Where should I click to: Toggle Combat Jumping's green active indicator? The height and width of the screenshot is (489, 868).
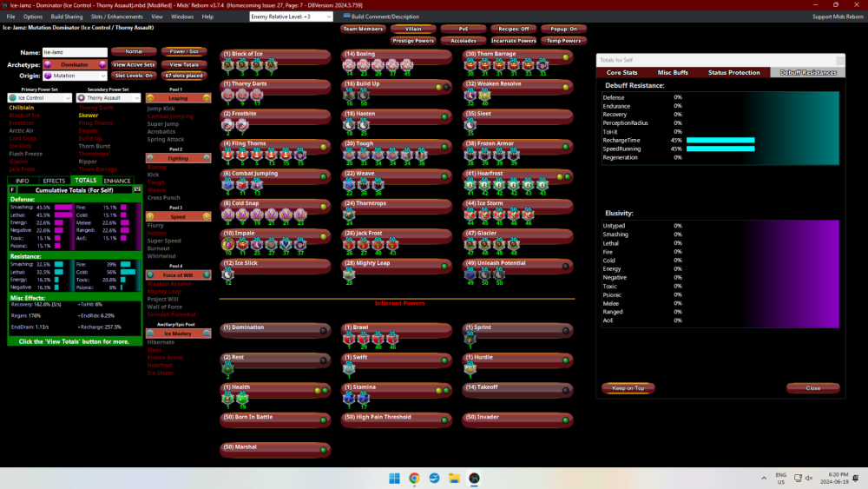coord(323,176)
